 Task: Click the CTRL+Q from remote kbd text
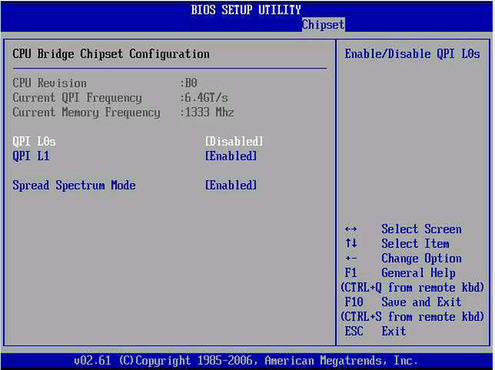click(x=412, y=288)
